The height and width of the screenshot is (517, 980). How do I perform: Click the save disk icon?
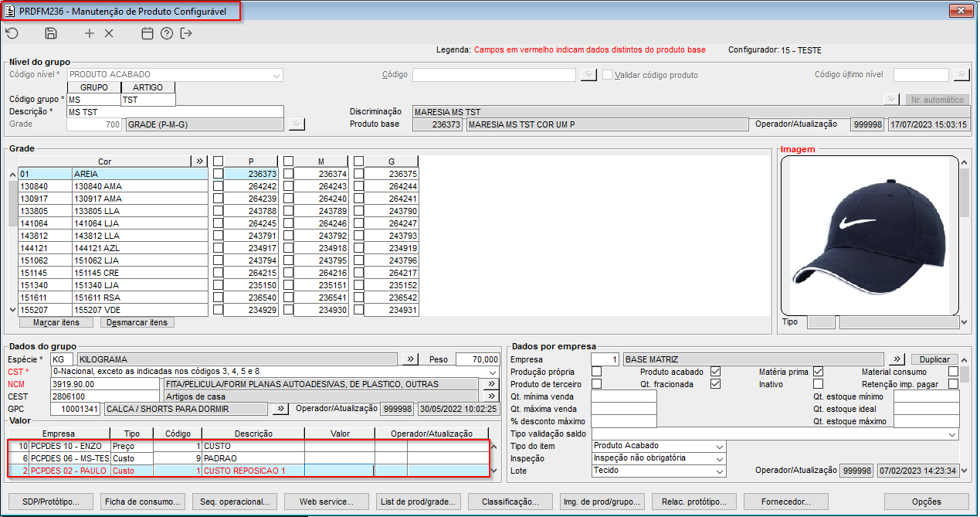click(51, 33)
